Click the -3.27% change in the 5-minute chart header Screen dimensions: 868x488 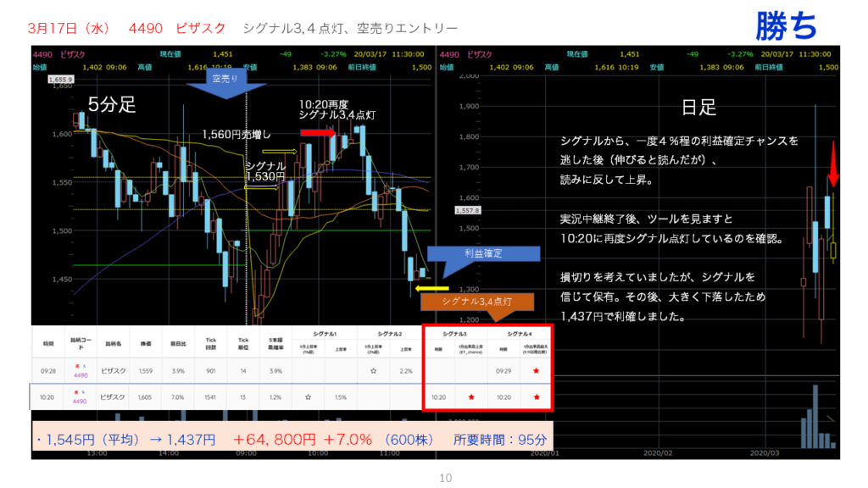tap(333, 54)
